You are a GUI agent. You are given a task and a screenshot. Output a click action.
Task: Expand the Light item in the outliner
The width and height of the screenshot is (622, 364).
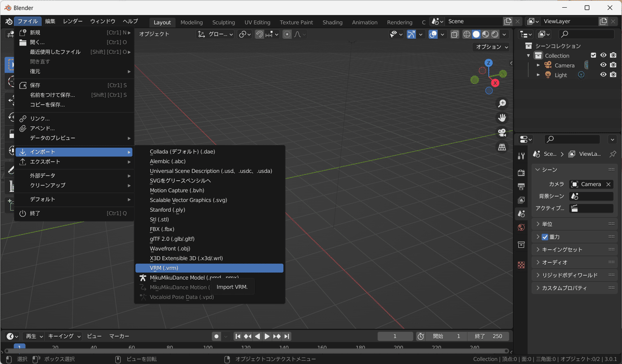[x=538, y=75]
